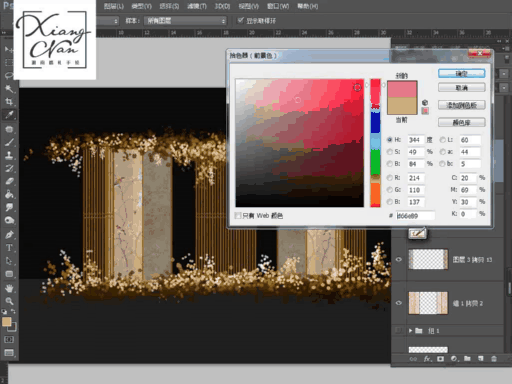Click the link layers icon
This screenshot has height=384, width=512.
pos(413,359)
